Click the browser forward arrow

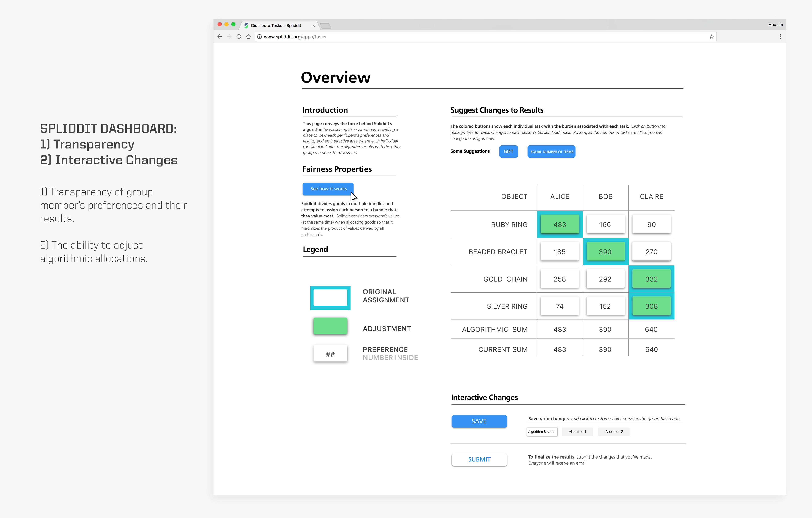click(229, 37)
